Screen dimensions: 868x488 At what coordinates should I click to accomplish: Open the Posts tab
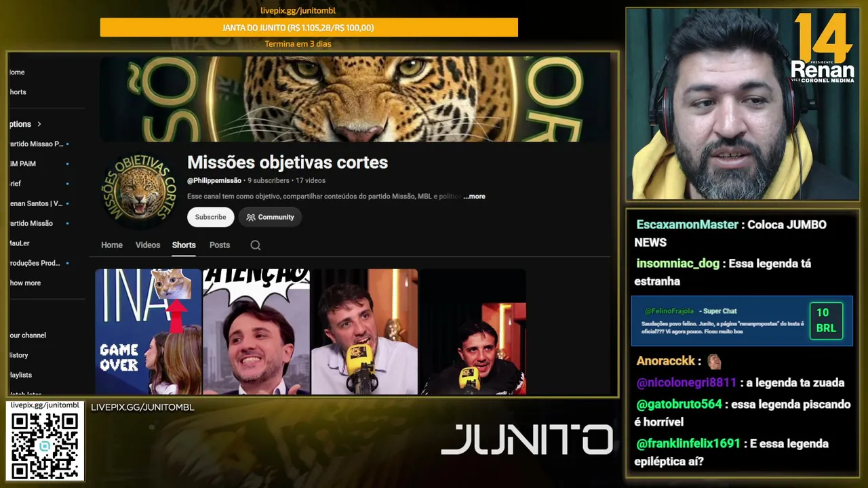(x=220, y=245)
